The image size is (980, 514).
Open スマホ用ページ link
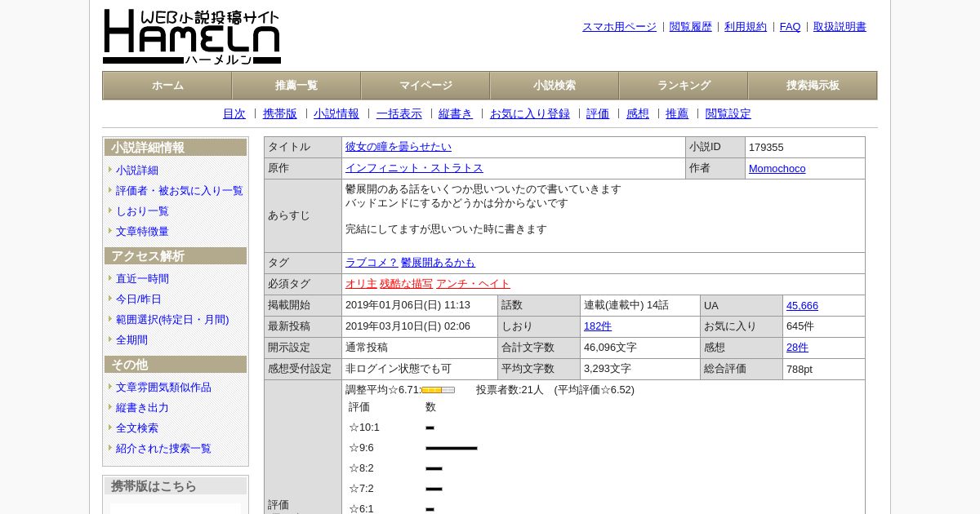(619, 27)
